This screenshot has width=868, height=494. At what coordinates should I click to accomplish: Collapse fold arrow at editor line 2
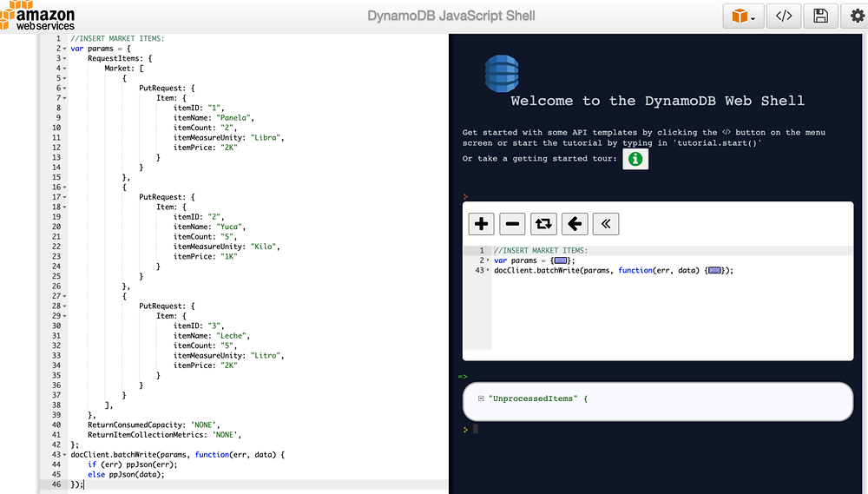pyautogui.click(x=65, y=49)
